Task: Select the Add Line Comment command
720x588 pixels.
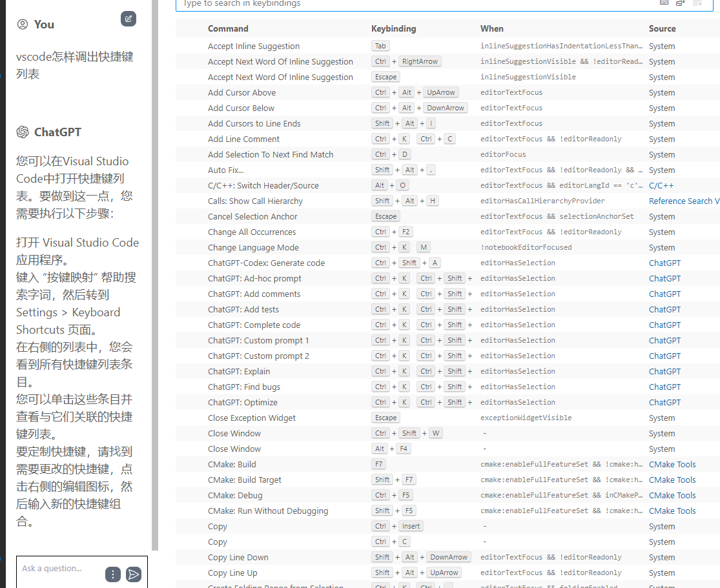Action: (x=243, y=139)
